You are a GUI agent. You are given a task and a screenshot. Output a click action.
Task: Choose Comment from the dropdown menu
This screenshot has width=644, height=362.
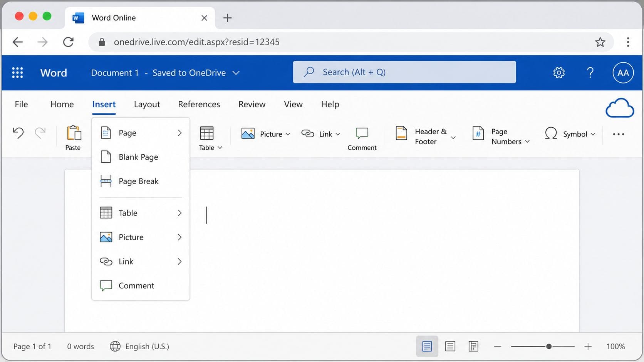pos(141,285)
